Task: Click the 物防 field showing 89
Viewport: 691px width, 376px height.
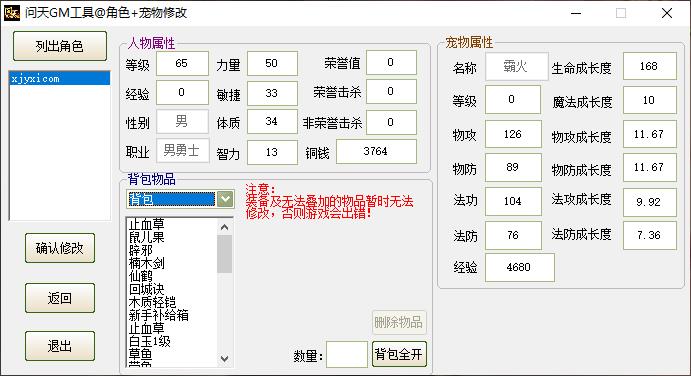Action: pyautogui.click(x=513, y=168)
